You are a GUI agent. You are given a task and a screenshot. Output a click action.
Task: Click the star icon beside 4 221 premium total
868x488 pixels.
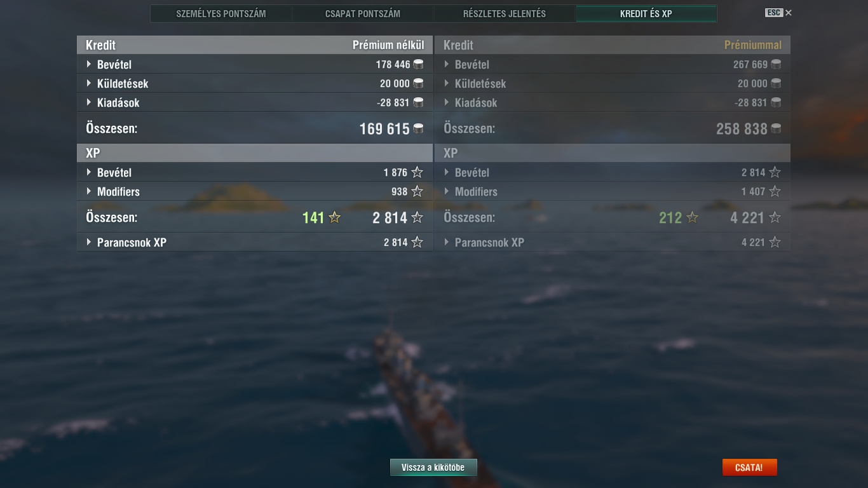pos(775,217)
